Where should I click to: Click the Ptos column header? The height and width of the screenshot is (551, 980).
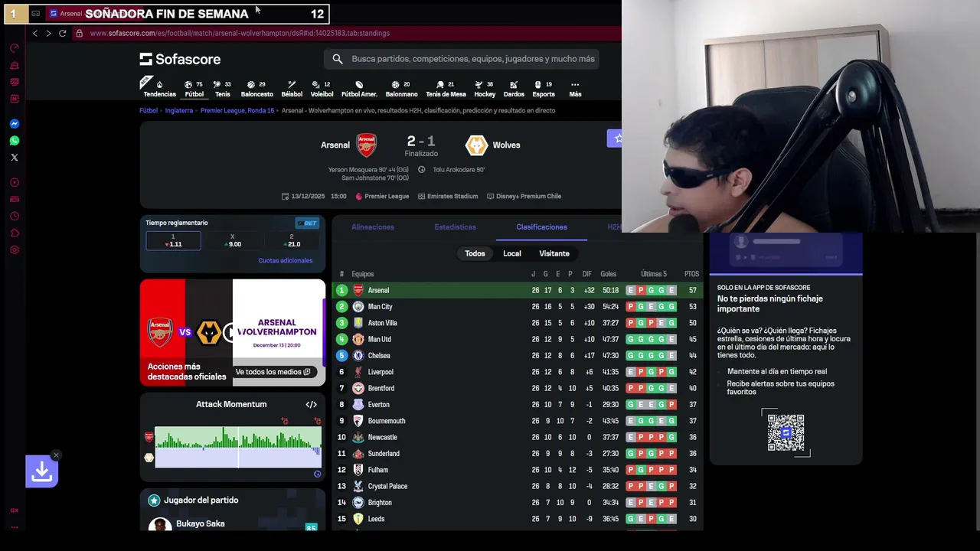click(x=691, y=274)
